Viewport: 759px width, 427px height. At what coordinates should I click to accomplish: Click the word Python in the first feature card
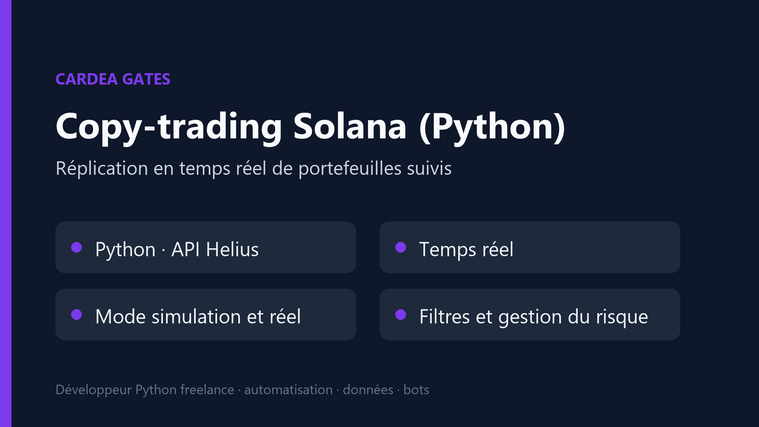[125, 250]
